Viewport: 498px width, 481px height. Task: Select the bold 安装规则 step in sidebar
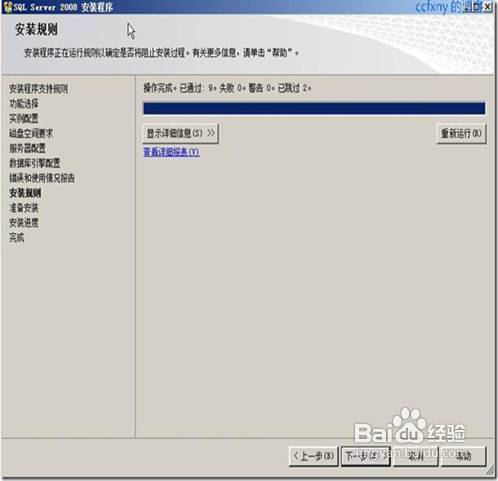coord(25,193)
